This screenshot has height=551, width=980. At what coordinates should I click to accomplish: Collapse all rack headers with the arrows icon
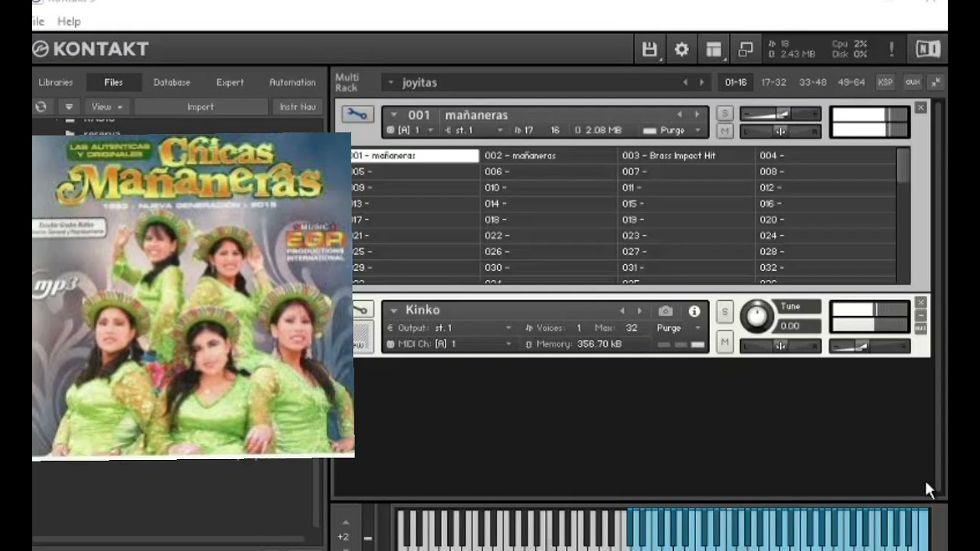tap(936, 82)
